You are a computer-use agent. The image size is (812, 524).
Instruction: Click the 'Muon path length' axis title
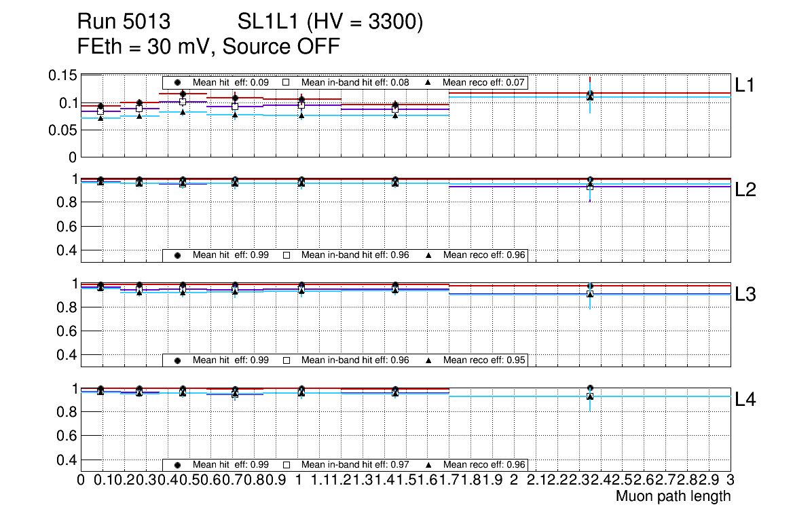[x=673, y=496]
